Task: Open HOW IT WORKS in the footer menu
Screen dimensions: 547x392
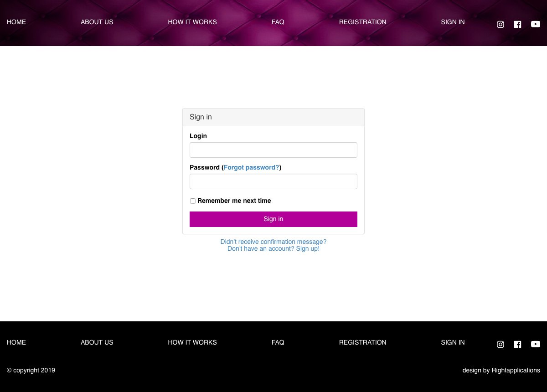Action: pos(192,342)
